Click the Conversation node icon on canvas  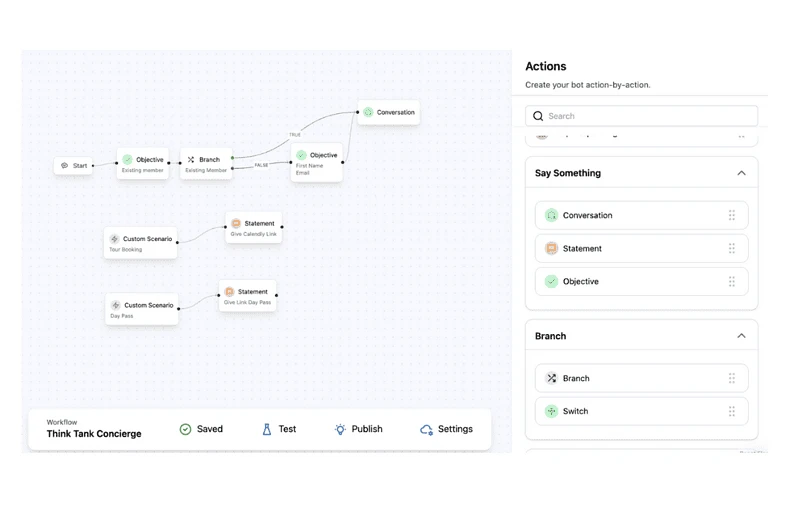point(368,112)
